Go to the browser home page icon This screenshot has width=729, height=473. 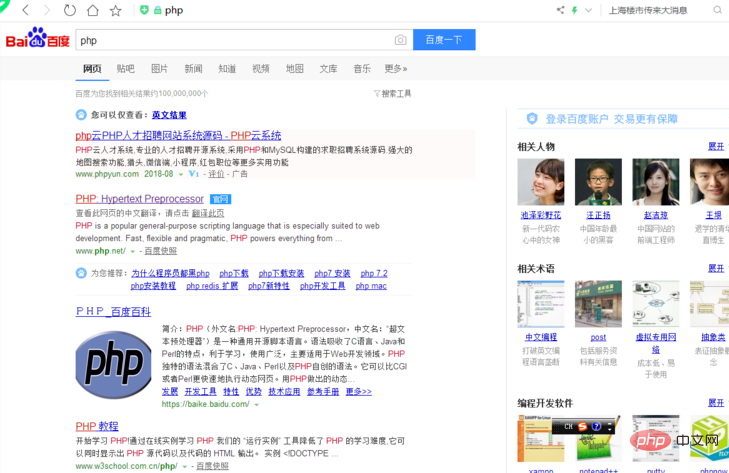(x=92, y=10)
